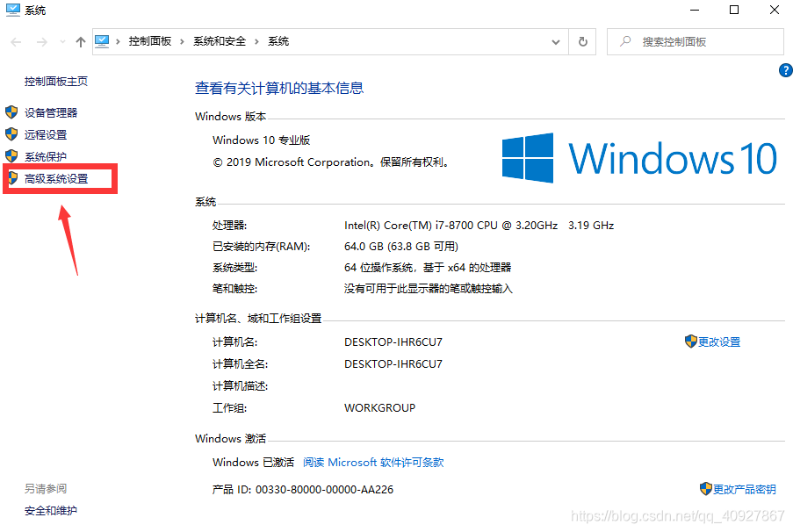Click the DESKTOP-IHR6CU7 value beside 计算机名
This screenshot has width=793, height=532.
pyautogui.click(x=393, y=342)
